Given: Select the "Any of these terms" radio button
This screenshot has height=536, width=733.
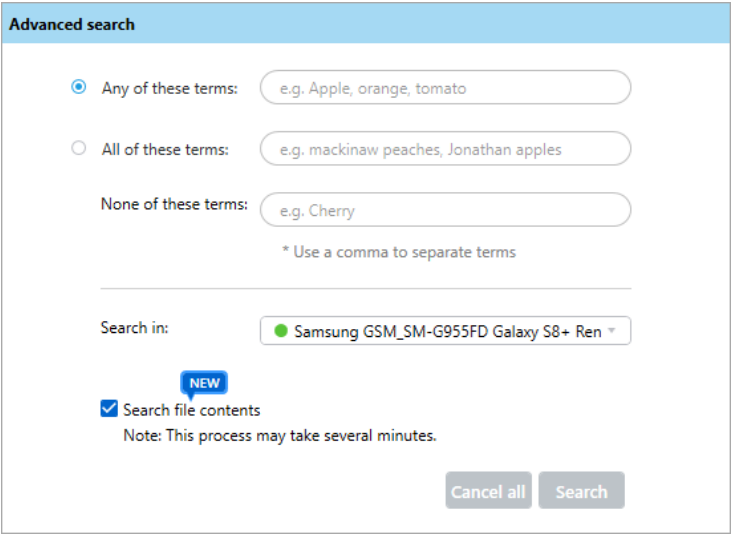Looking at the screenshot, I should coord(79,87).
